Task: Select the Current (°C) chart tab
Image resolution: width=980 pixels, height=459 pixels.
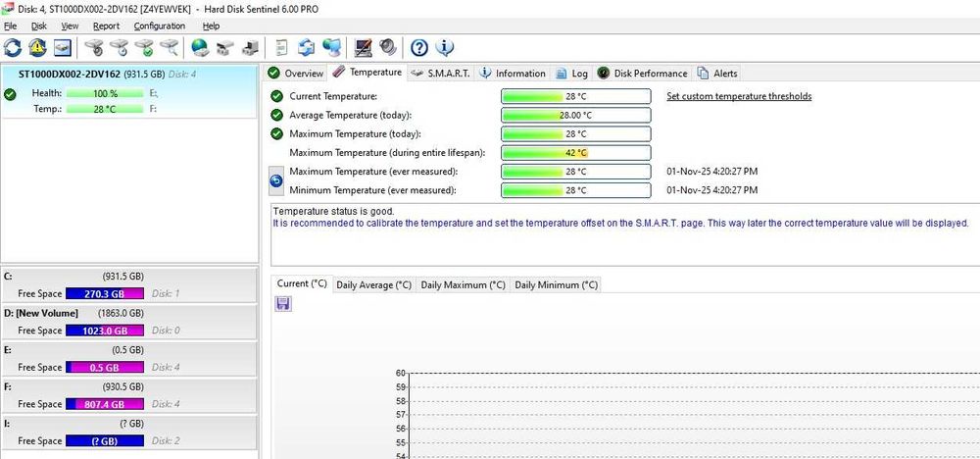Action: click(x=302, y=283)
